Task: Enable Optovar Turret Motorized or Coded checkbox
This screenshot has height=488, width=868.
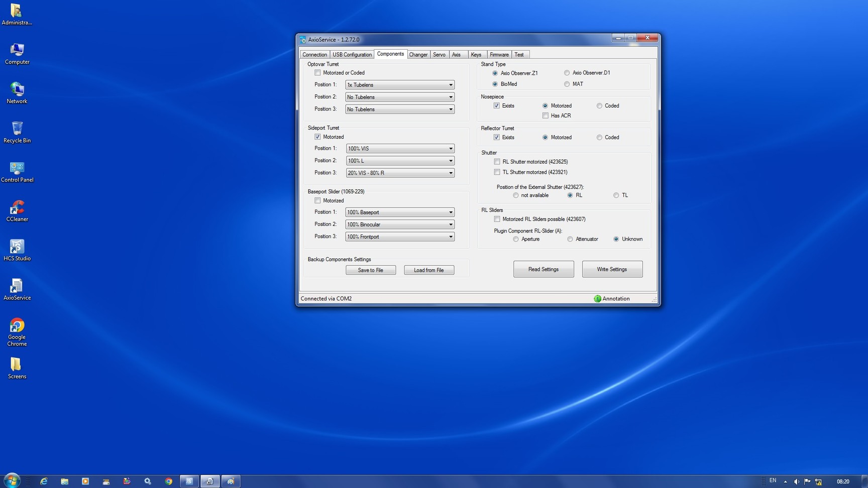Action: click(317, 73)
